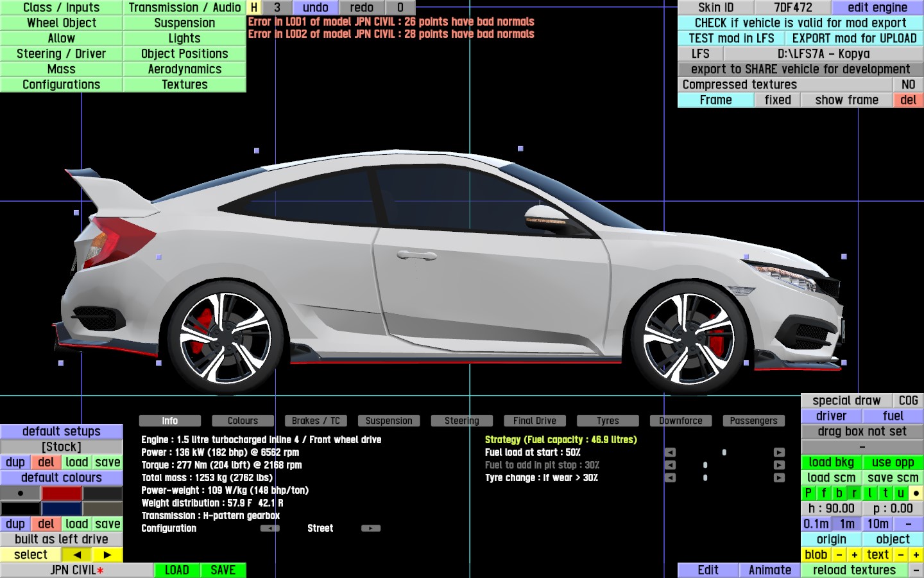Image resolution: width=924 pixels, height=578 pixels.
Task: Toggle the fixed frame option
Action: point(778,100)
